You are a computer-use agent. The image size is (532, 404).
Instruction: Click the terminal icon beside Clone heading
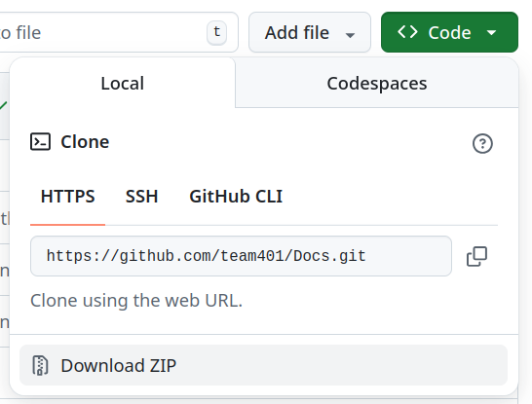(40, 142)
